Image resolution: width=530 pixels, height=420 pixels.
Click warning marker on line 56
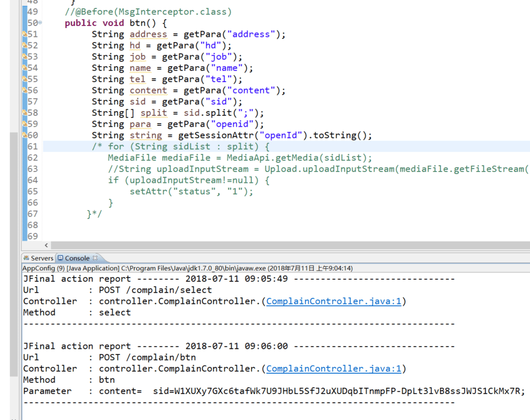point(24,90)
